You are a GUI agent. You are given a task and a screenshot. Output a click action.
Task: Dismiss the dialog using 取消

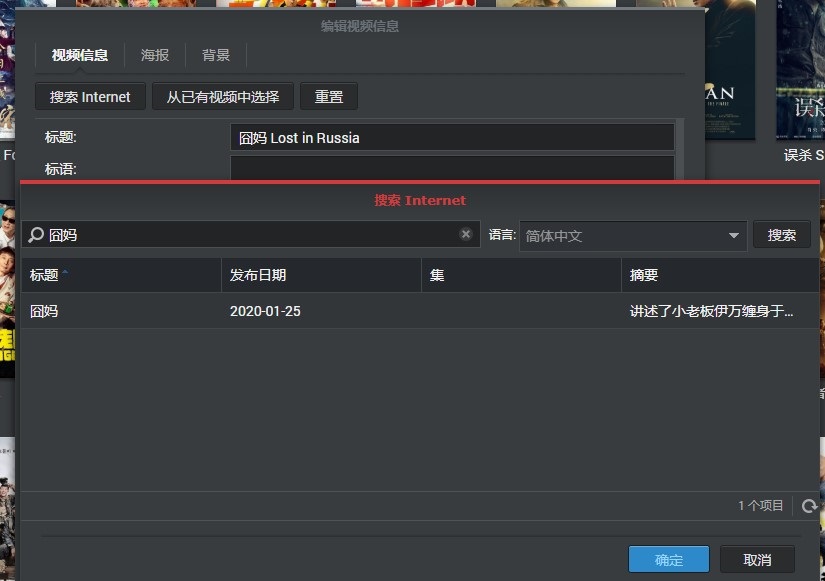pyautogui.click(x=757, y=559)
